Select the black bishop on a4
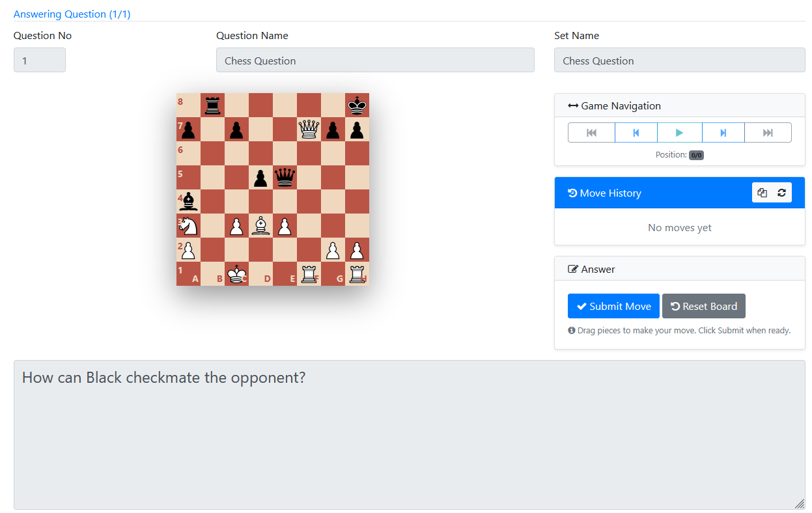 [188, 202]
